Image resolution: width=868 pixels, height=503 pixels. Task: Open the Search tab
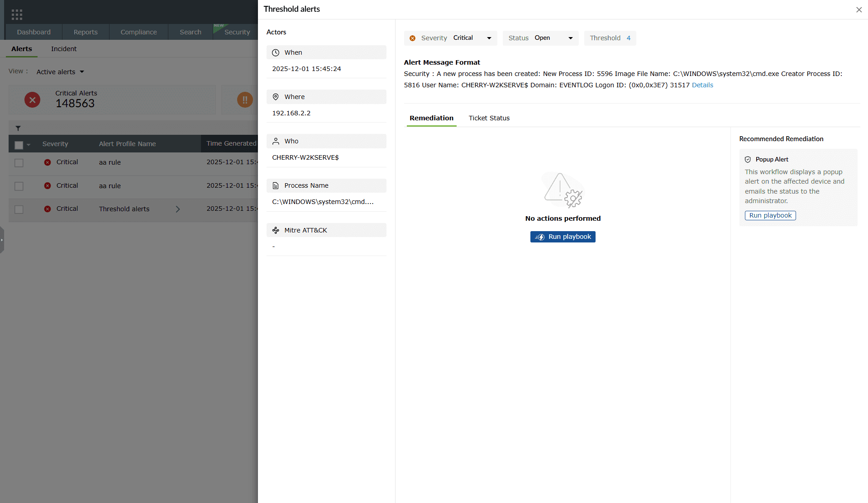191,32
